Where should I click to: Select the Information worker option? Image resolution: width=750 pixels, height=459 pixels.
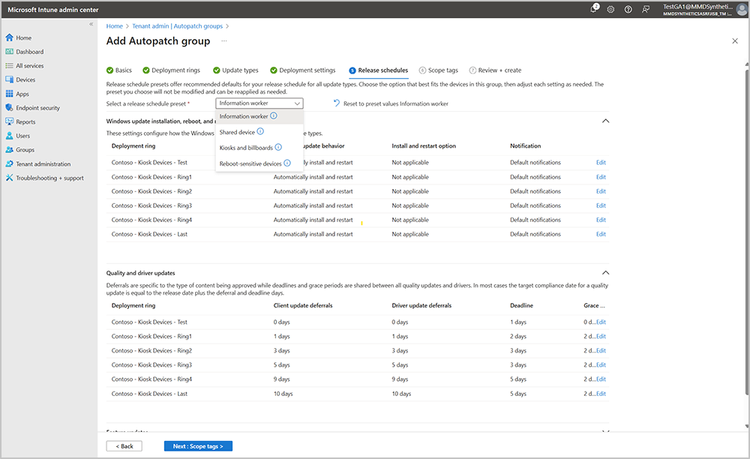point(259,116)
